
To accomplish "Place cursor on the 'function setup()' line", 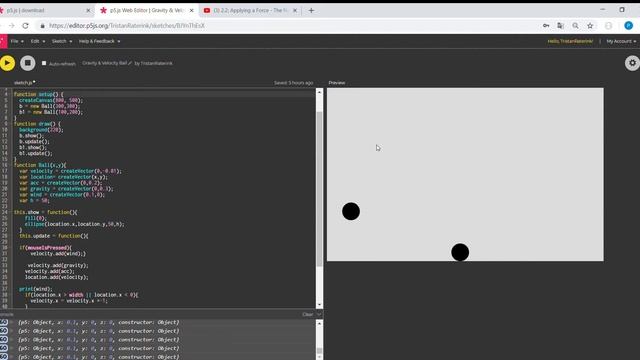I will coord(38,94).
